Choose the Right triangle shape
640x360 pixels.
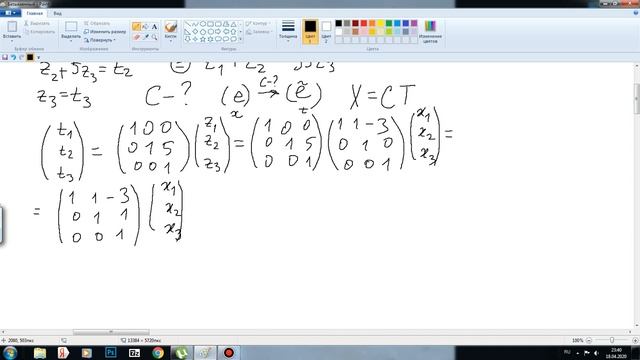tap(187, 31)
